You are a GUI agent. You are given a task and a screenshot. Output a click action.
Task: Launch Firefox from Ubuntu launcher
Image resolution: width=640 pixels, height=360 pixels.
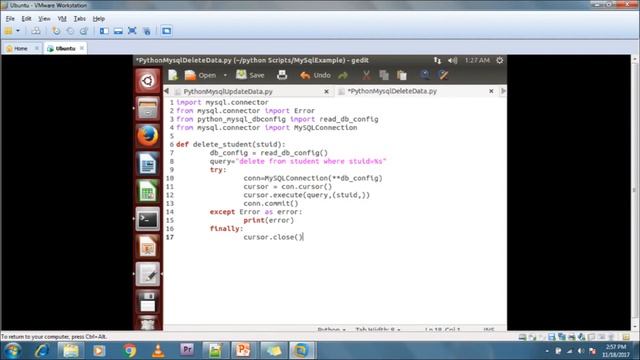[x=147, y=136]
